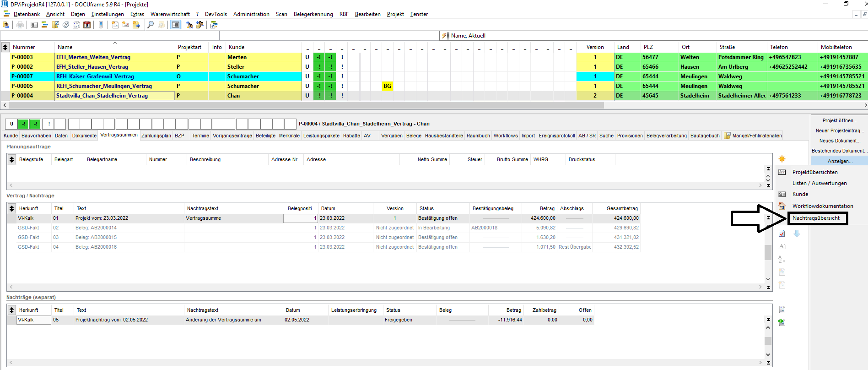This screenshot has width=868, height=370.
Task: Select Listen / Auswertungen from the popup menu
Action: (x=819, y=183)
